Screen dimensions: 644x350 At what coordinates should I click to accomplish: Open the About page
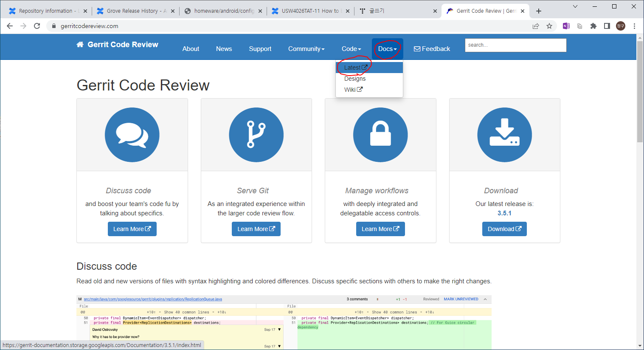pos(191,49)
